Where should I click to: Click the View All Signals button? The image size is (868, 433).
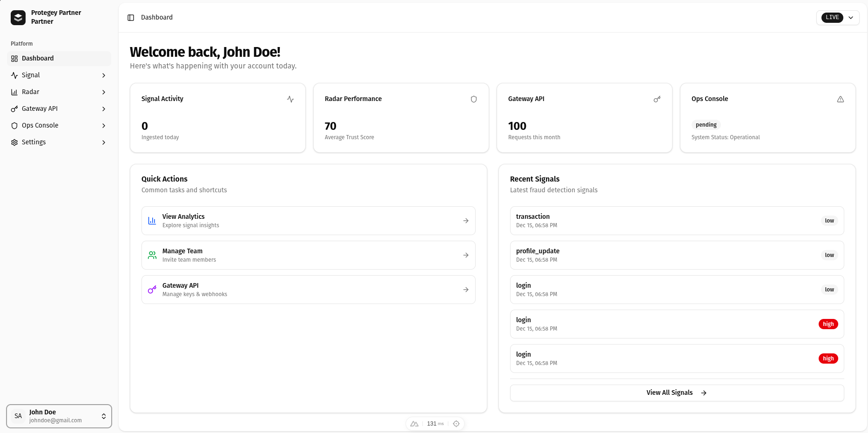[676, 392]
